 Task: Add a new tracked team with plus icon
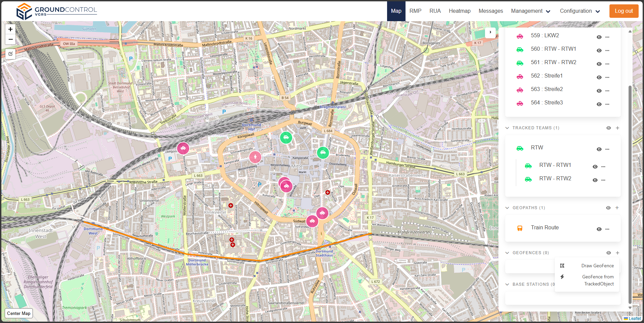click(617, 128)
